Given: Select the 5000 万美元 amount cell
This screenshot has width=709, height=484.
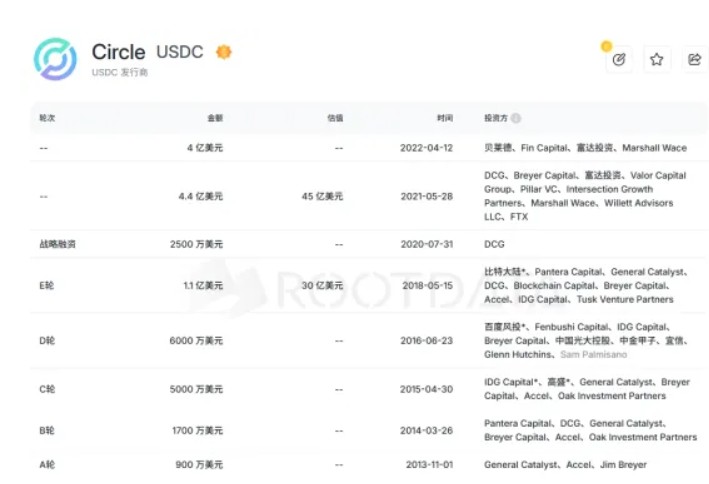Looking at the screenshot, I should [196, 389].
